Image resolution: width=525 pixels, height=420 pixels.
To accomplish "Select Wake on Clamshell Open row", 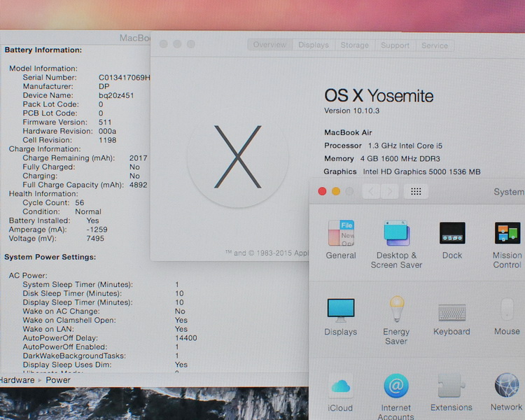I will 105,320.
